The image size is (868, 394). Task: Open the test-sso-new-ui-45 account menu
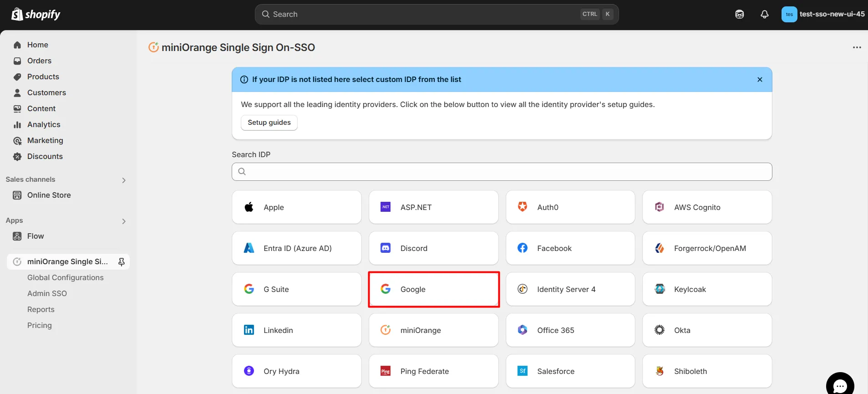tap(823, 14)
